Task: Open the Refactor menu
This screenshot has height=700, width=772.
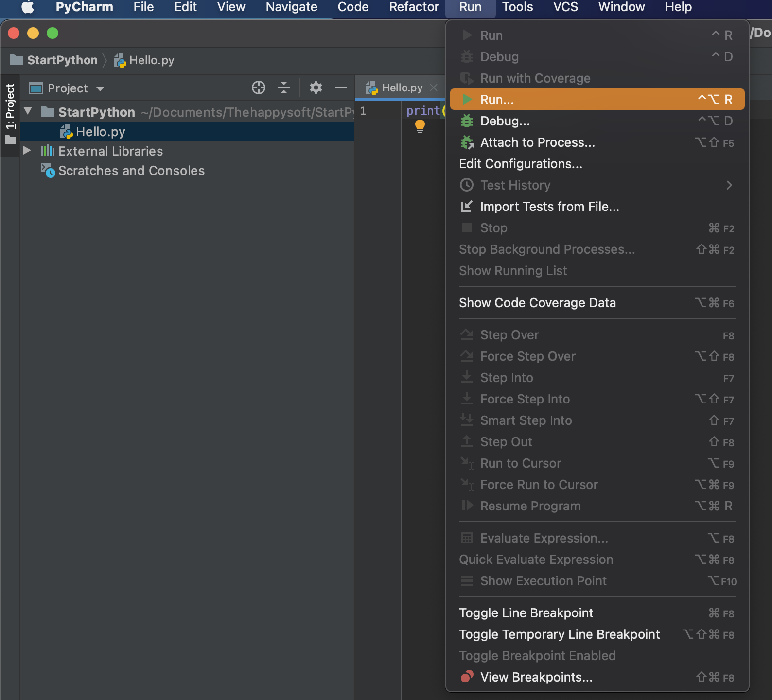Action: [414, 7]
